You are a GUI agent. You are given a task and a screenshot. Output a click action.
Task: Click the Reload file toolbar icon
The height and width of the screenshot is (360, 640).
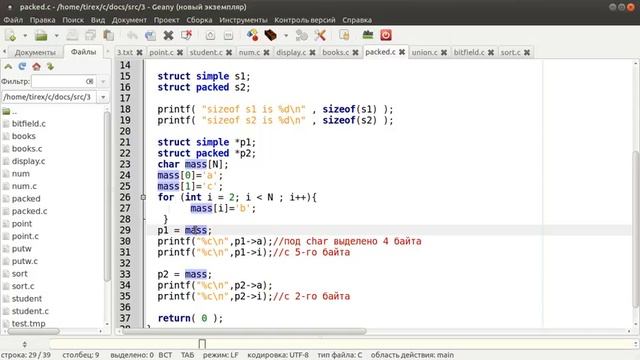coord(150,36)
